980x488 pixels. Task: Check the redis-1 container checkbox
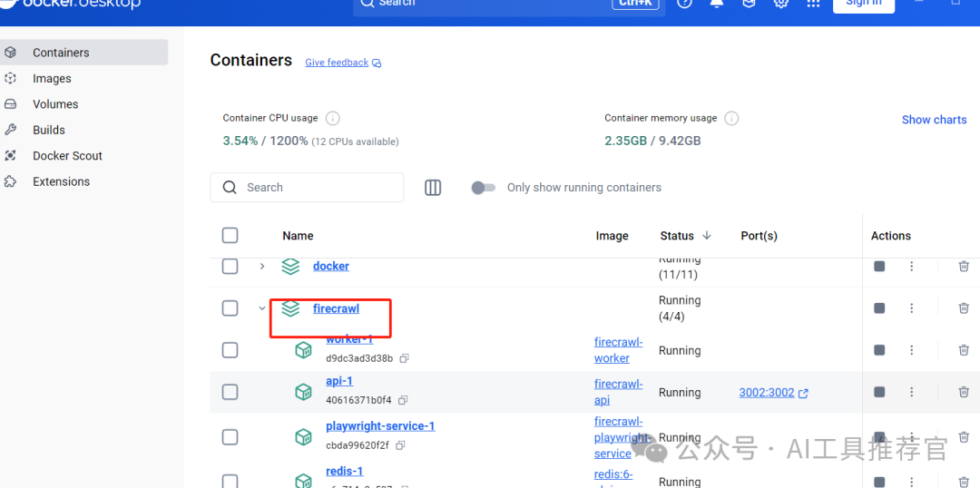pos(230,481)
